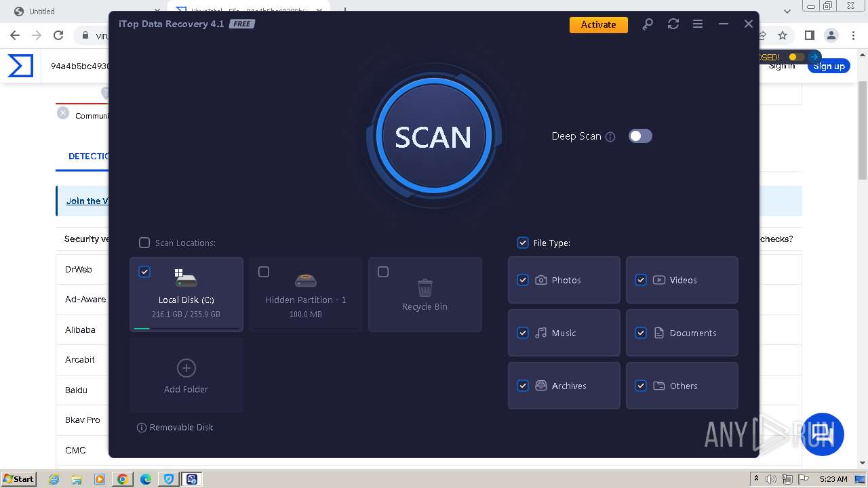Open the hamburger menu in iTop title bar
Image resolution: width=868 pixels, height=488 pixels.
click(x=697, y=24)
